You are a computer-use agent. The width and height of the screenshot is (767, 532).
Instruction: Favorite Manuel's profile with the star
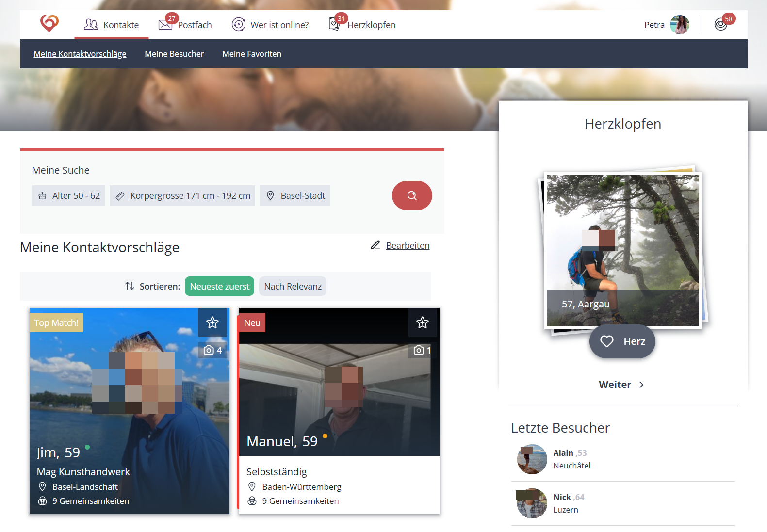pos(423,322)
